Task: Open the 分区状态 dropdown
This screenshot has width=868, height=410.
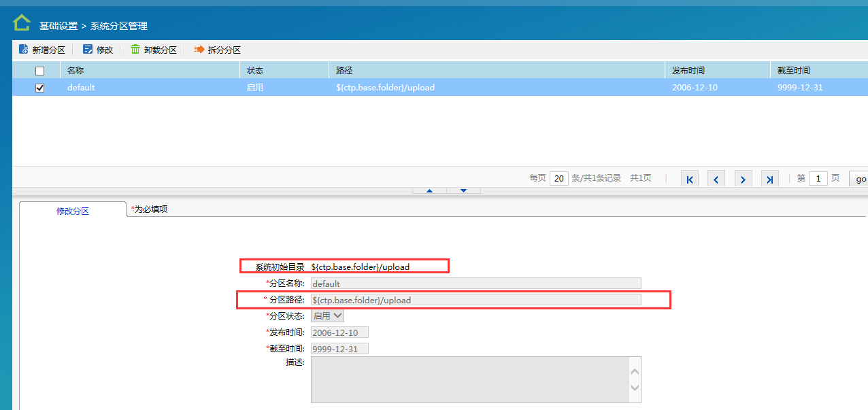Action: coord(328,315)
